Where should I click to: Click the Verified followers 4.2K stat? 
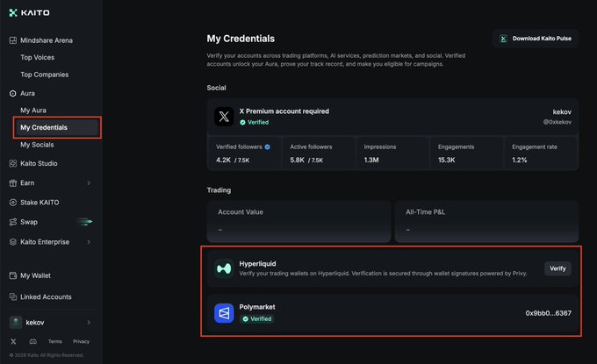(244, 153)
